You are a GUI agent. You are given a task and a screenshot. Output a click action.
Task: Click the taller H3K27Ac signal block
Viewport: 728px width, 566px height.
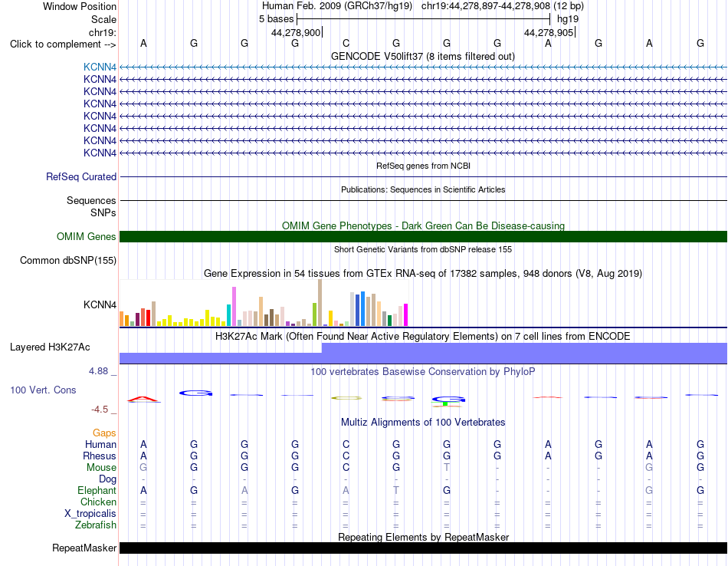[x=524, y=353]
